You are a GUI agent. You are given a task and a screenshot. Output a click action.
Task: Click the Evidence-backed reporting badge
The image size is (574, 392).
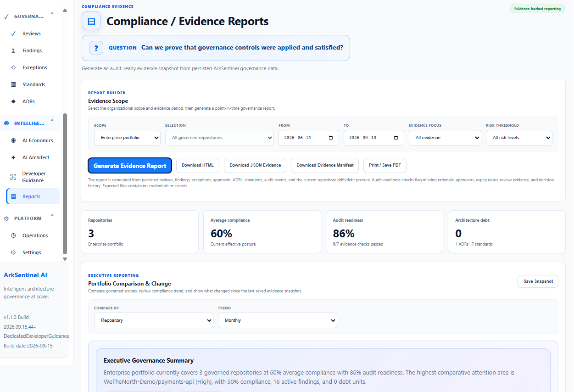click(537, 9)
